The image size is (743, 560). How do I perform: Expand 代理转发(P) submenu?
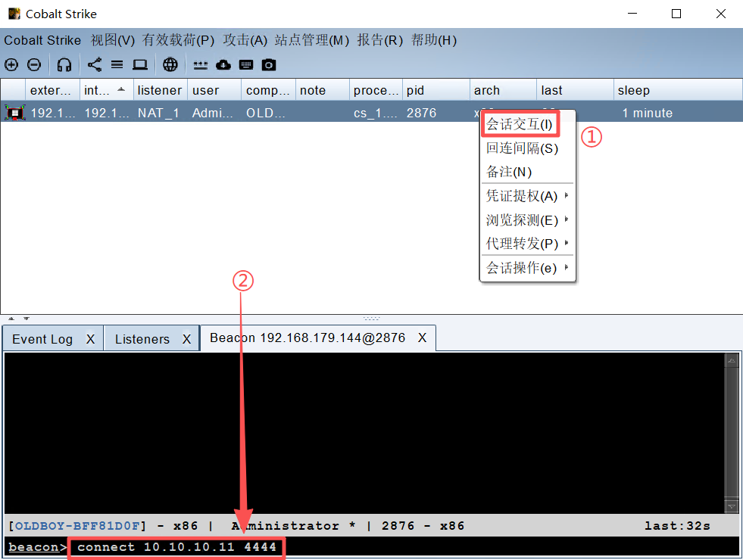click(527, 244)
